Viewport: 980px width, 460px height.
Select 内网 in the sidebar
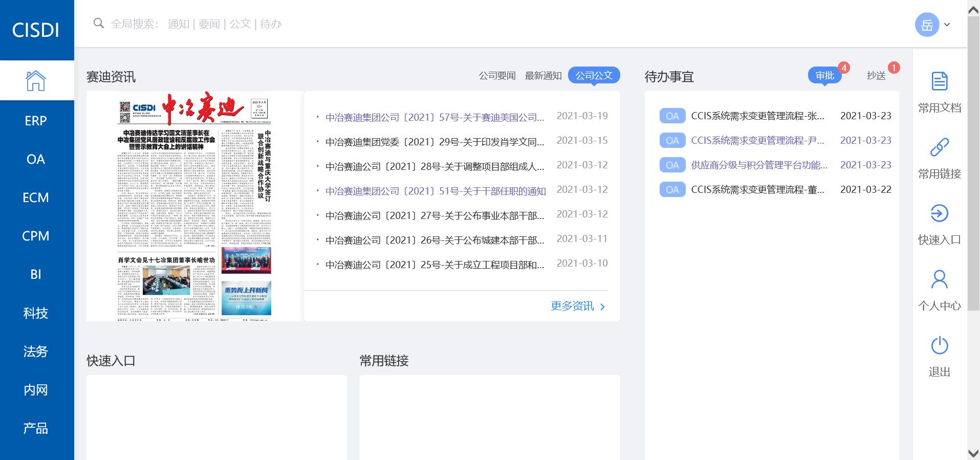[x=36, y=390]
